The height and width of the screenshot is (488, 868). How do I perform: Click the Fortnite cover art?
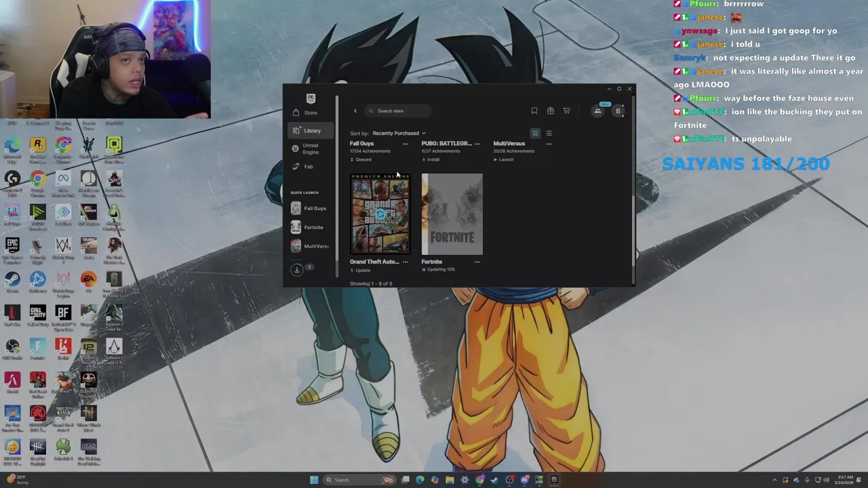[452, 214]
